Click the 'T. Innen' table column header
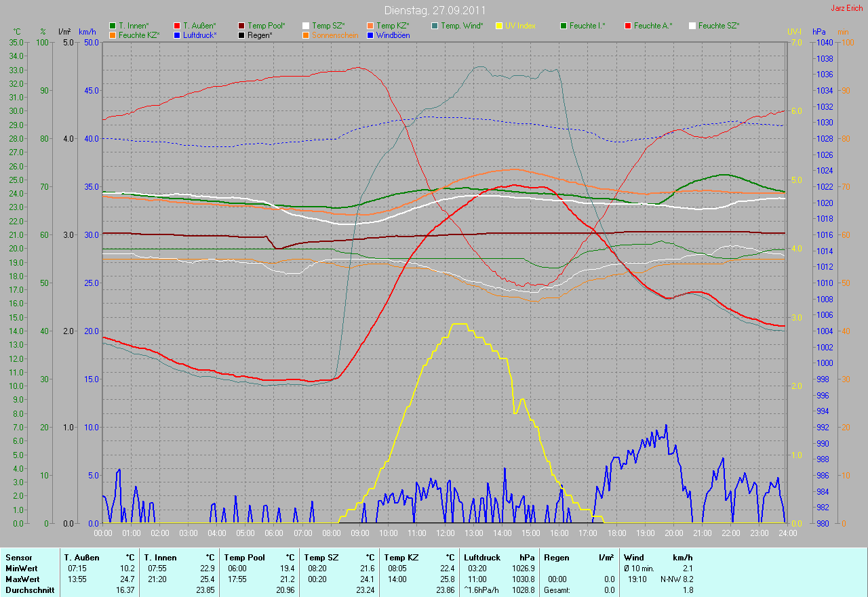 pos(160,558)
